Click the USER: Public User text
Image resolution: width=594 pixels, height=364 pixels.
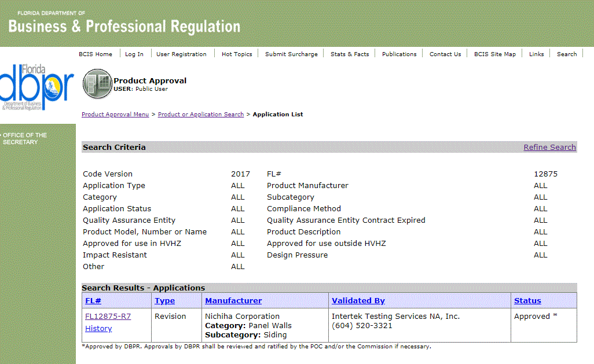pyautogui.click(x=141, y=89)
